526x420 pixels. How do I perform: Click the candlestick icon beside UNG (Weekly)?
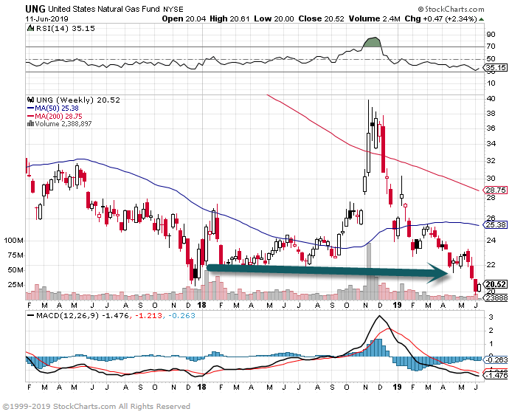30,100
